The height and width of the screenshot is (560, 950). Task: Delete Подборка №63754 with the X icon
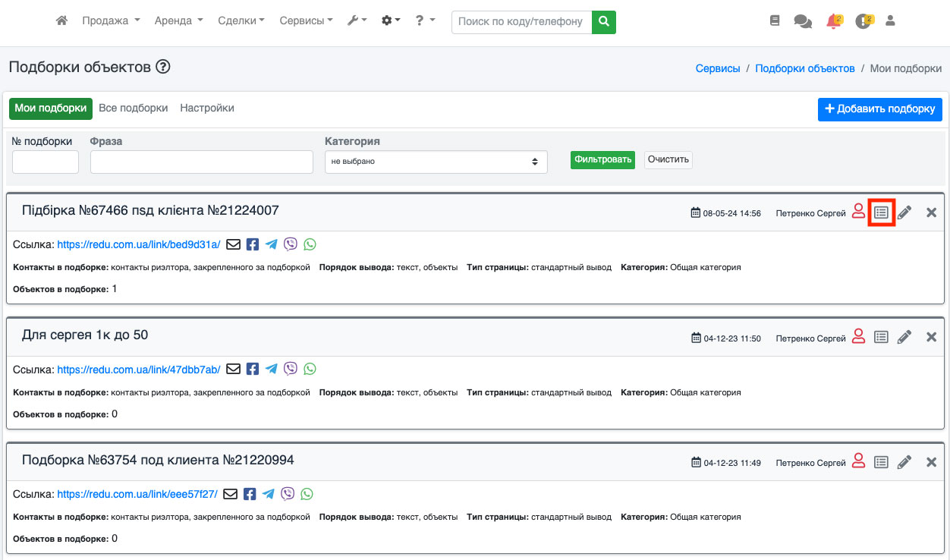pyautogui.click(x=932, y=462)
